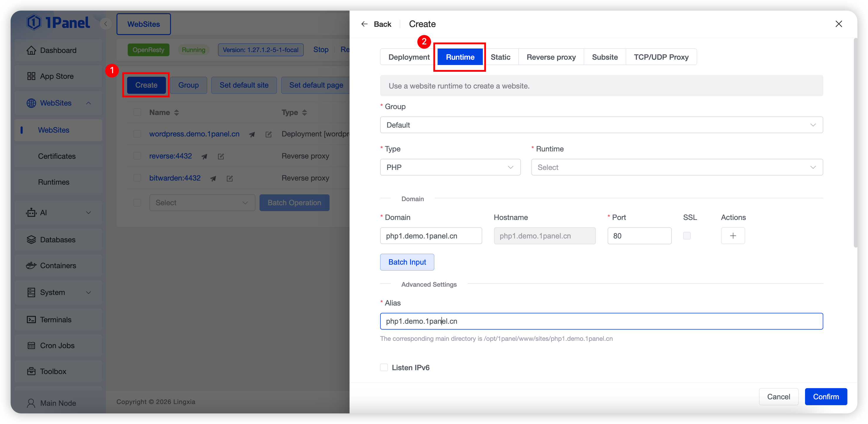Viewport: 868px width, 424px height.
Task: Click into the Port field showing 80
Action: (x=639, y=236)
